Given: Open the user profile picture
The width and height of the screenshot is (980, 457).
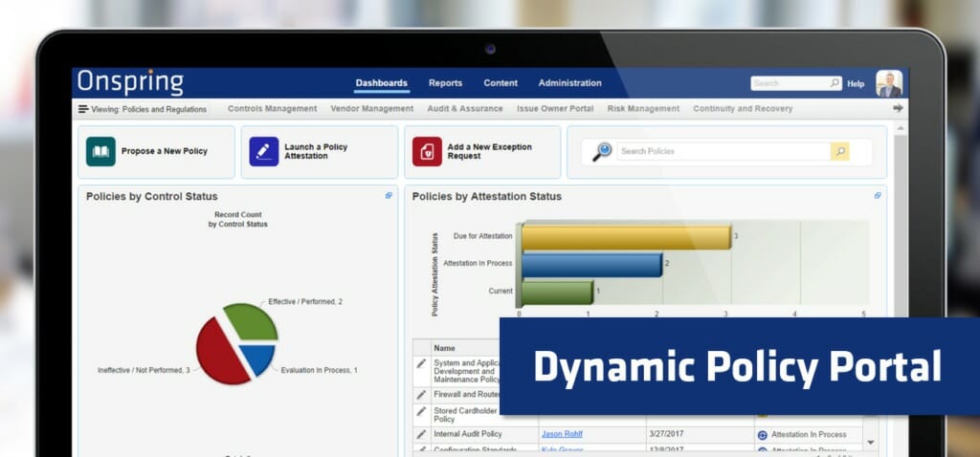Looking at the screenshot, I should click(889, 84).
